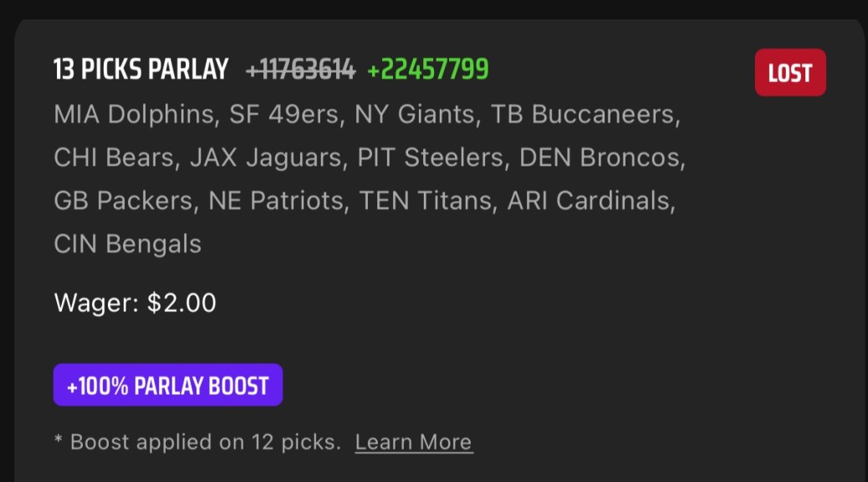Click the CHI Bears pick

[114, 157]
